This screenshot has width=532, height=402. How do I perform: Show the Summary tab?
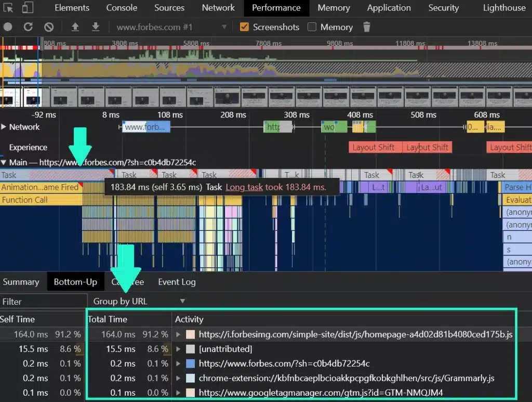coord(21,282)
